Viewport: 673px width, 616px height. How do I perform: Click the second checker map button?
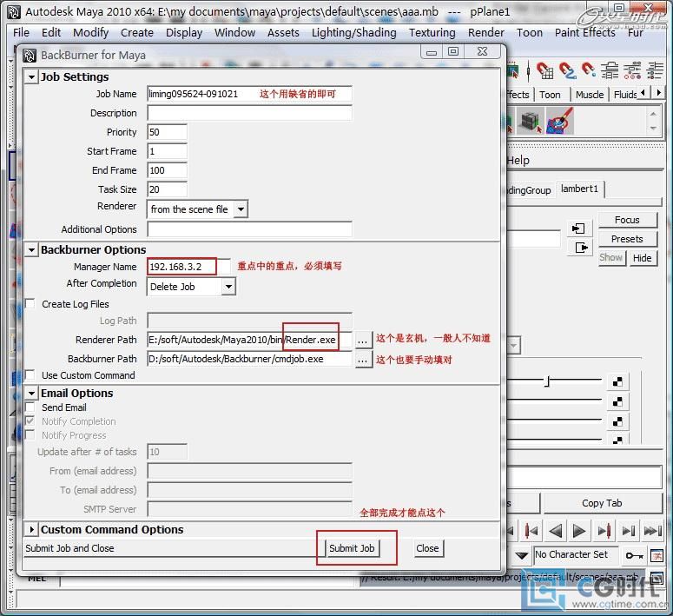click(617, 401)
